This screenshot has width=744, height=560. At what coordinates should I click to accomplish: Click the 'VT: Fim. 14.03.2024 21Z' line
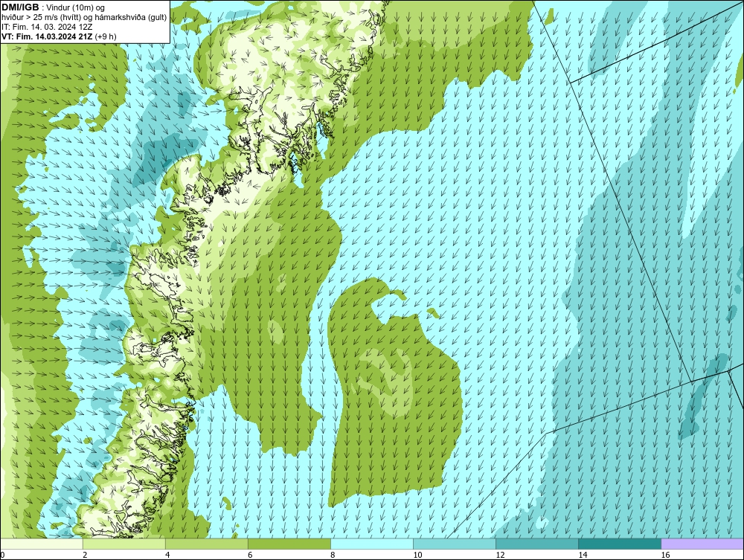coord(59,36)
